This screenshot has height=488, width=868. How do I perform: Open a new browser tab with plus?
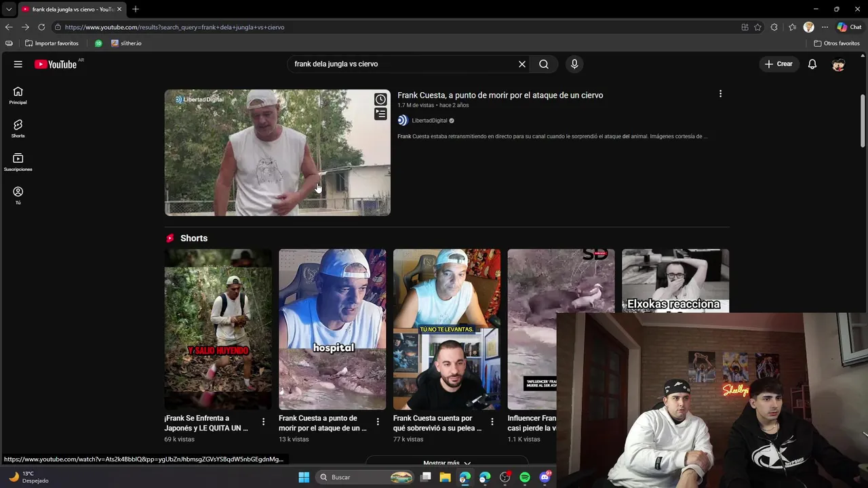pyautogui.click(x=136, y=9)
